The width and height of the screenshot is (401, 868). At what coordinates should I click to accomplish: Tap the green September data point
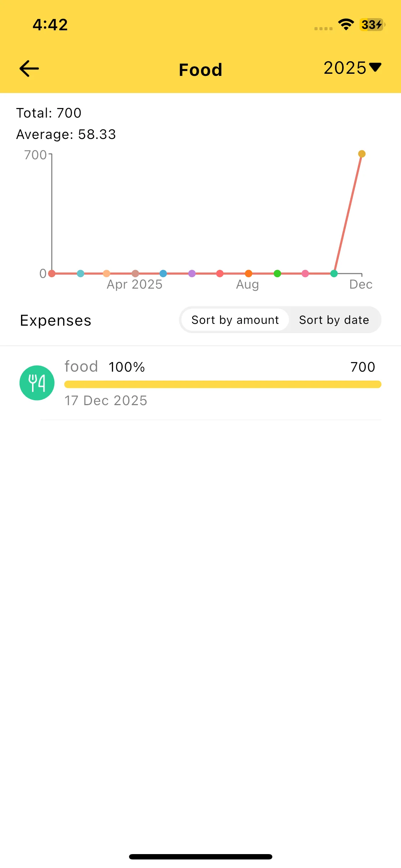point(277,273)
